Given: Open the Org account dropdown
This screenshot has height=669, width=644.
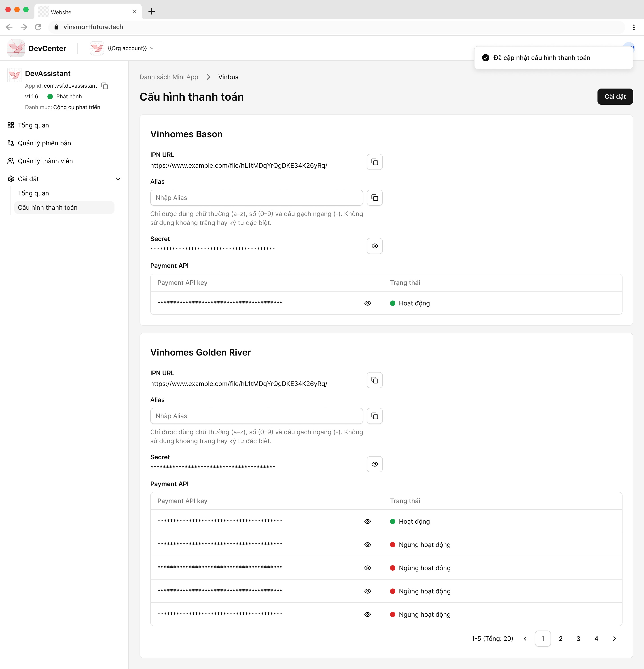Looking at the screenshot, I should pos(131,48).
